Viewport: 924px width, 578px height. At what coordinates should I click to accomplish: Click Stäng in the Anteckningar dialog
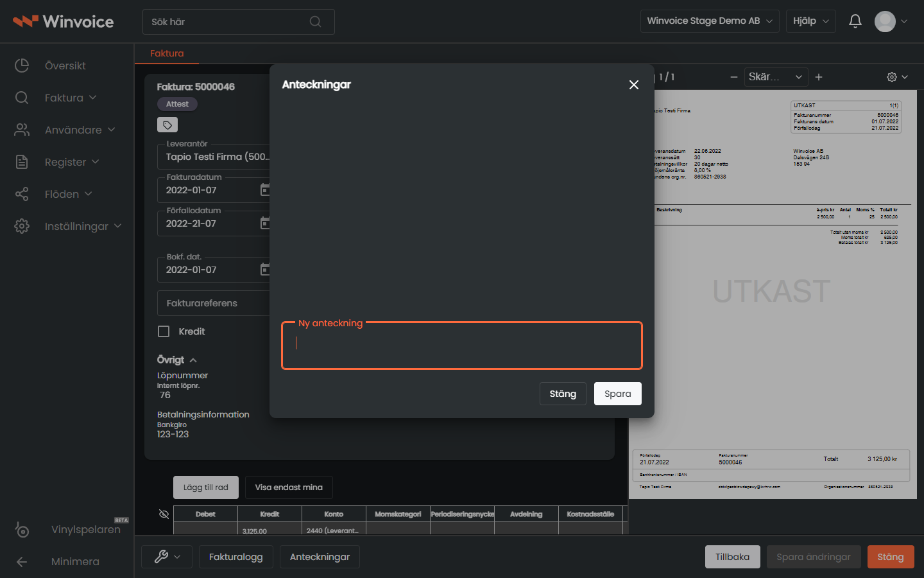pyautogui.click(x=563, y=394)
